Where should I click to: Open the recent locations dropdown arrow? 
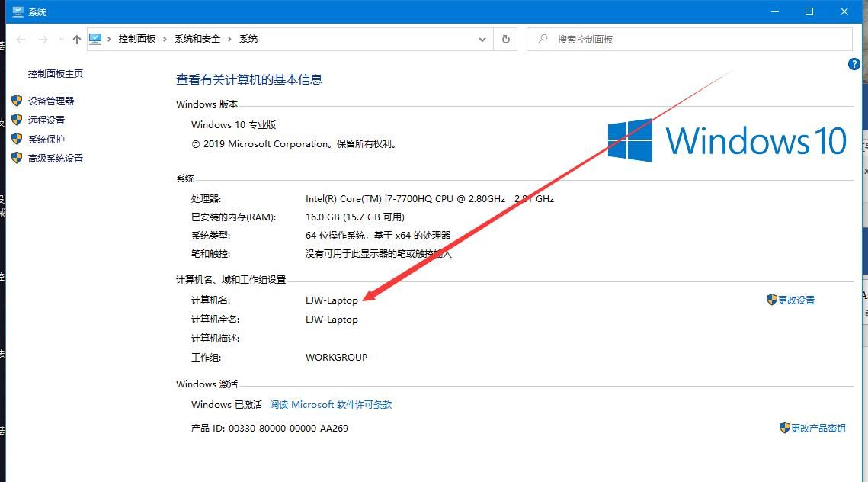[x=61, y=40]
